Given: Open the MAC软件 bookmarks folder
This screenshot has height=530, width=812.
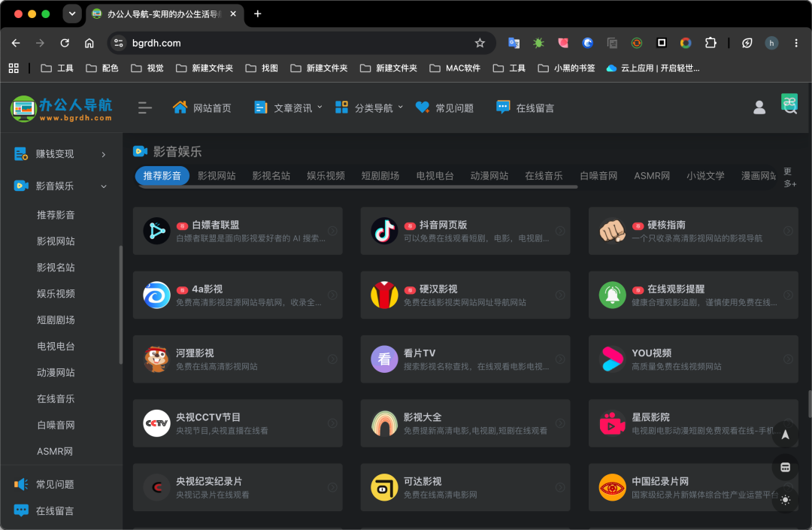Looking at the screenshot, I should [x=455, y=68].
